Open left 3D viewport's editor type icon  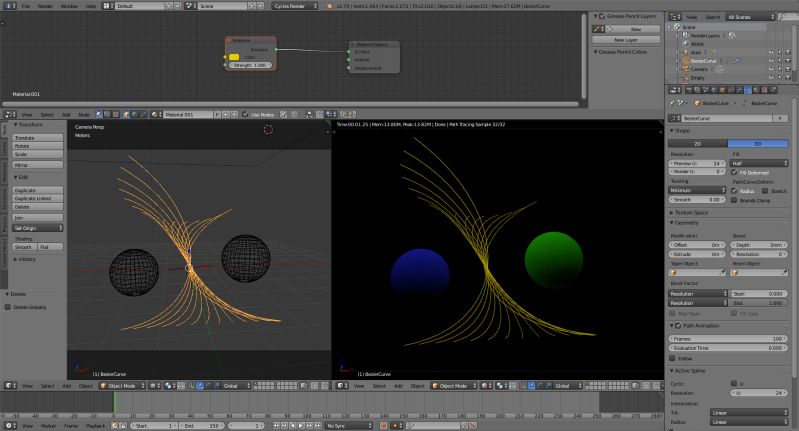click(x=10, y=386)
